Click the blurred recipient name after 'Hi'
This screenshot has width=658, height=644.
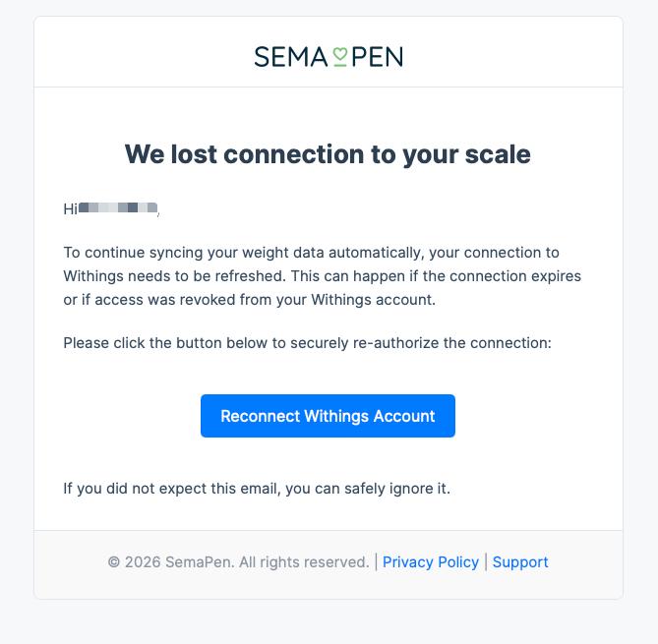coord(118,208)
